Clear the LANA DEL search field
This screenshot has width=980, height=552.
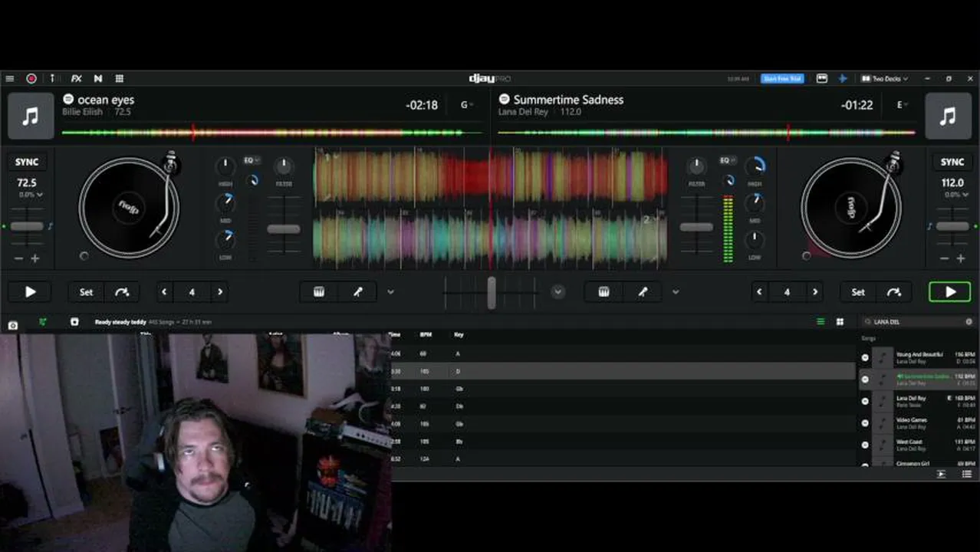968,322
